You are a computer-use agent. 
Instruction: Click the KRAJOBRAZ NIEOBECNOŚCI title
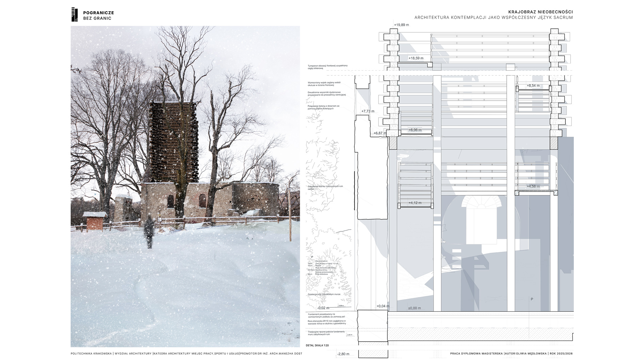540,12
